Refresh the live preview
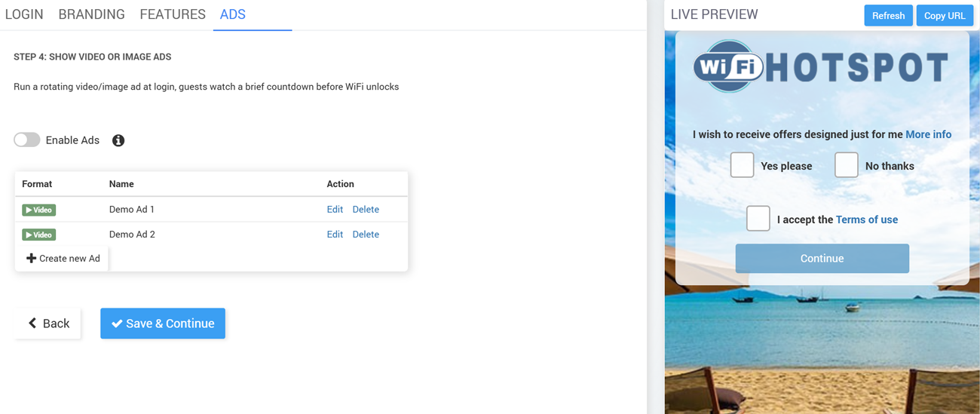Screen dimensions: 980x414 coord(888,16)
